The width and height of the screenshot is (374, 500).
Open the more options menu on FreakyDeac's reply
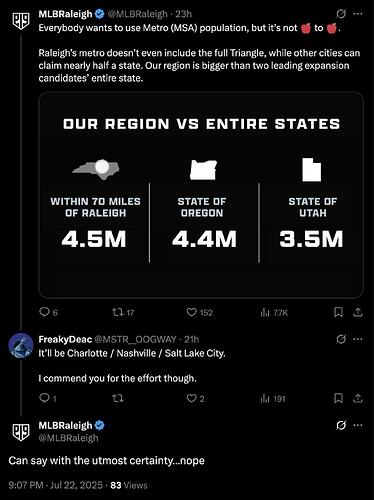pos(358,339)
